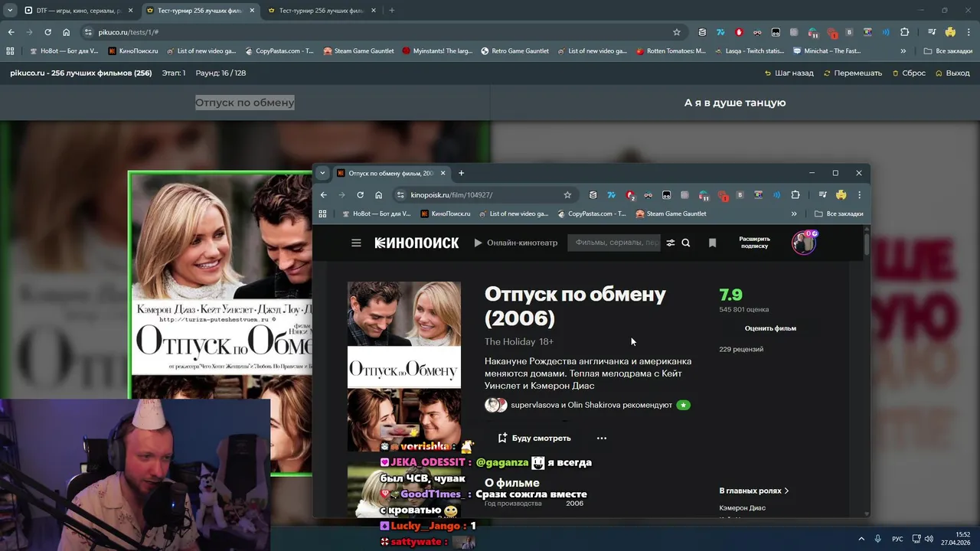Click 'Сброс' reset button
Viewport: 980px width, 551px height.
[x=909, y=73]
